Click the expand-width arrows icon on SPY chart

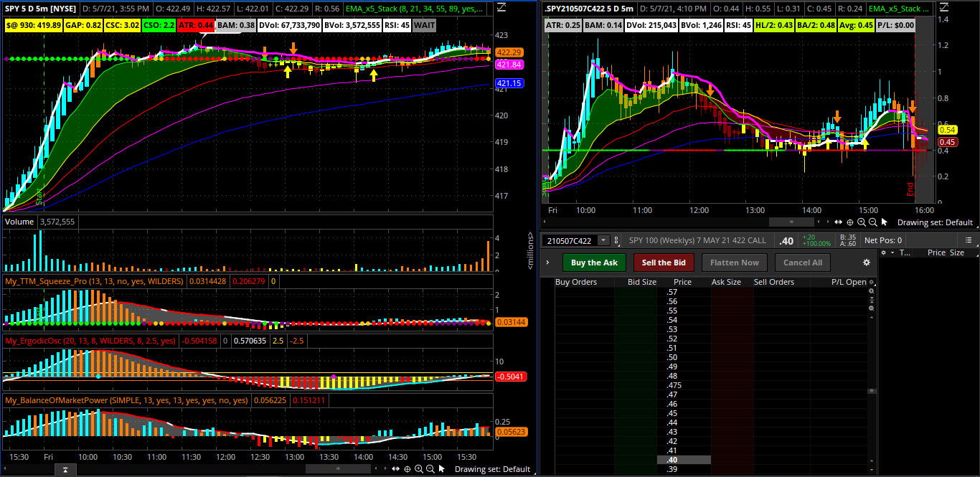pos(396,469)
